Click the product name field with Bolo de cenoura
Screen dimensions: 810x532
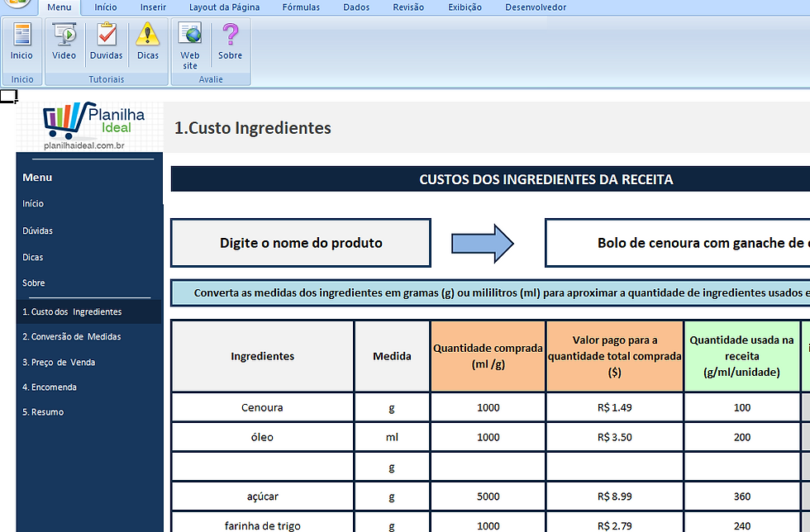[677, 243]
